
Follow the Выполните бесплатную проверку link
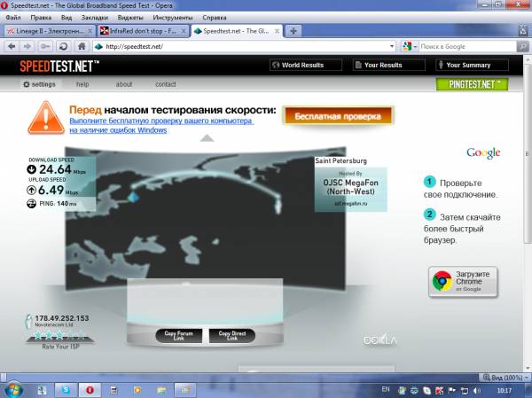click(161, 125)
